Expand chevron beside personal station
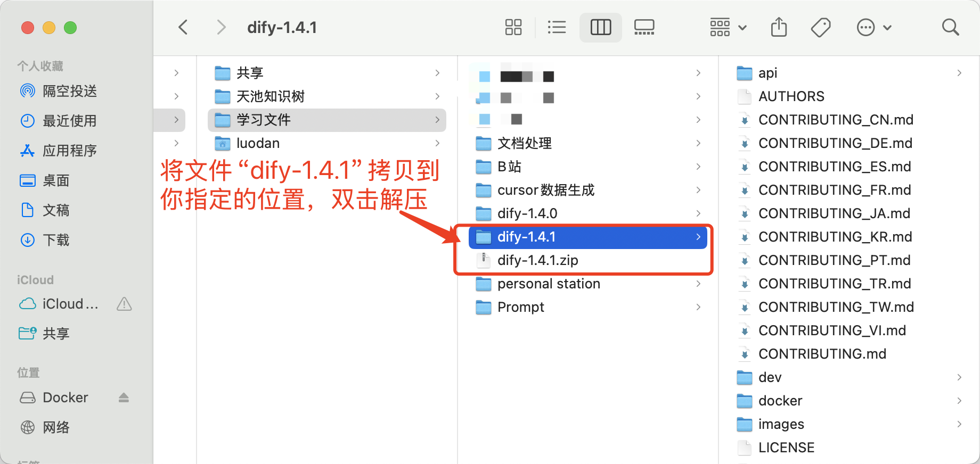 pyautogui.click(x=698, y=284)
